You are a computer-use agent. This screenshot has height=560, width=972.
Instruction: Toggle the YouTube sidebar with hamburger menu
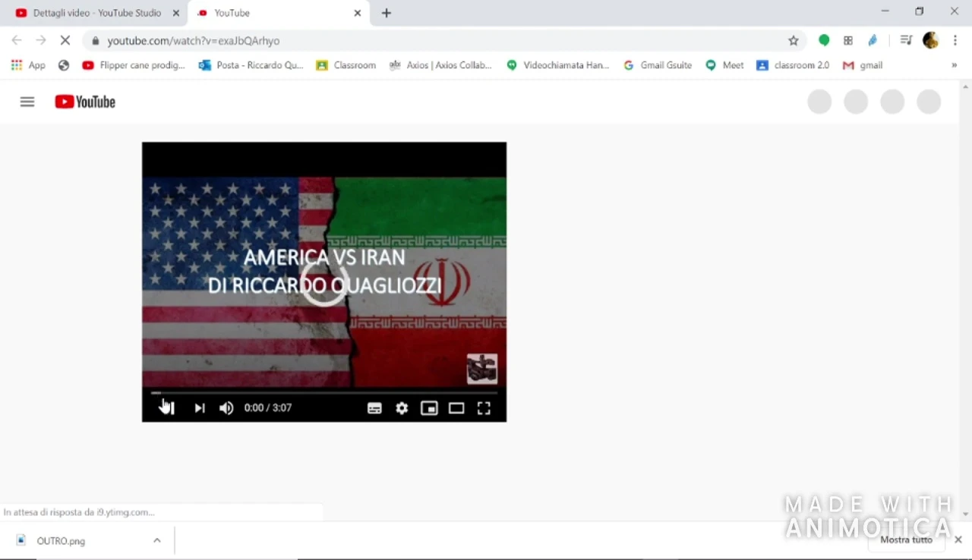tap(27, 101)
